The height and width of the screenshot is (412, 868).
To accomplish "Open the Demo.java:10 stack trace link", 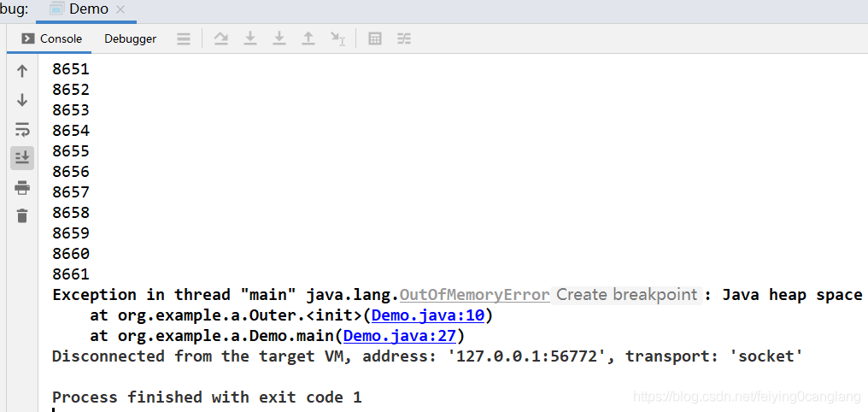I will [x=428, y=315].
